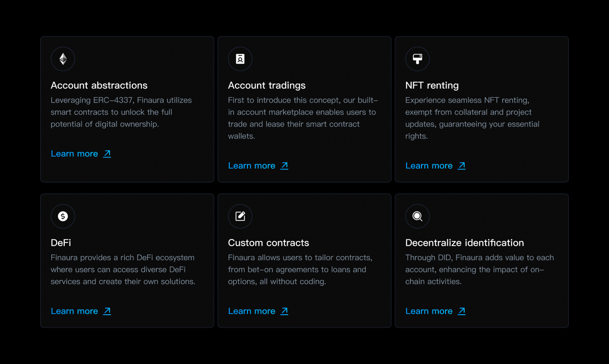Click the Custom contracts description text
Screen dimensions: 609x364
coord(300,270)
